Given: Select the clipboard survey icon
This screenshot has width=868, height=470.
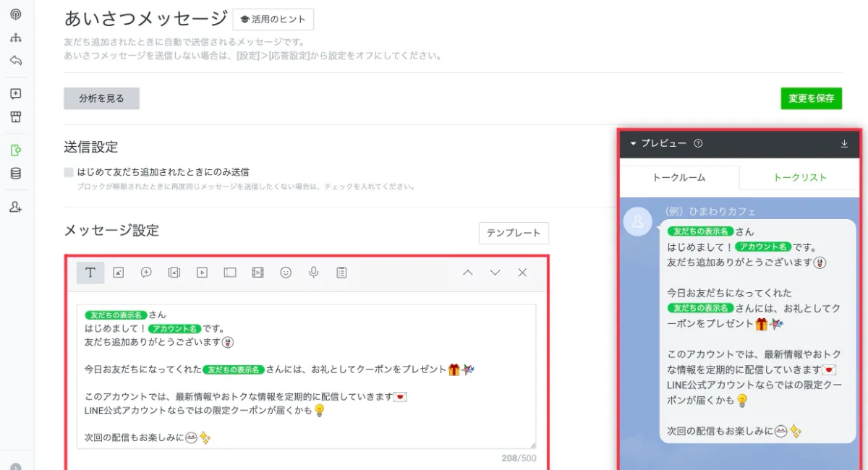Looking at the screenshot, I should click(341, 273).
